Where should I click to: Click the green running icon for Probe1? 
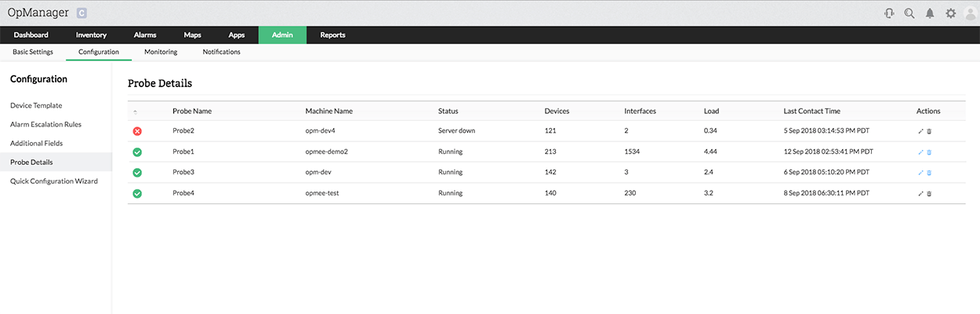point(137,152)
